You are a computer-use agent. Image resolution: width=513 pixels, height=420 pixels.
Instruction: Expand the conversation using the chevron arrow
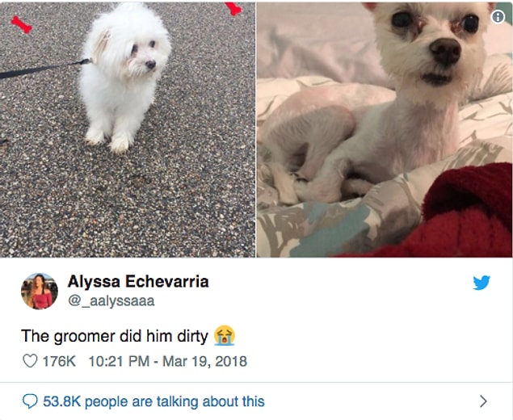point(483,401)
